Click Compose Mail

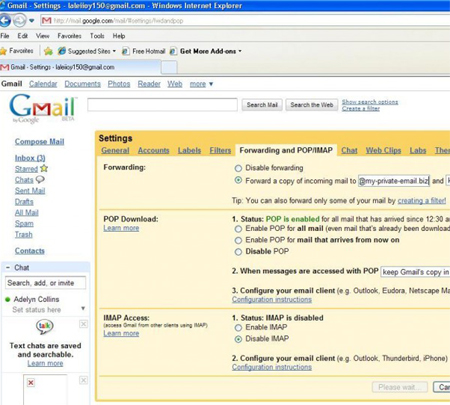(x=39, y=142)
